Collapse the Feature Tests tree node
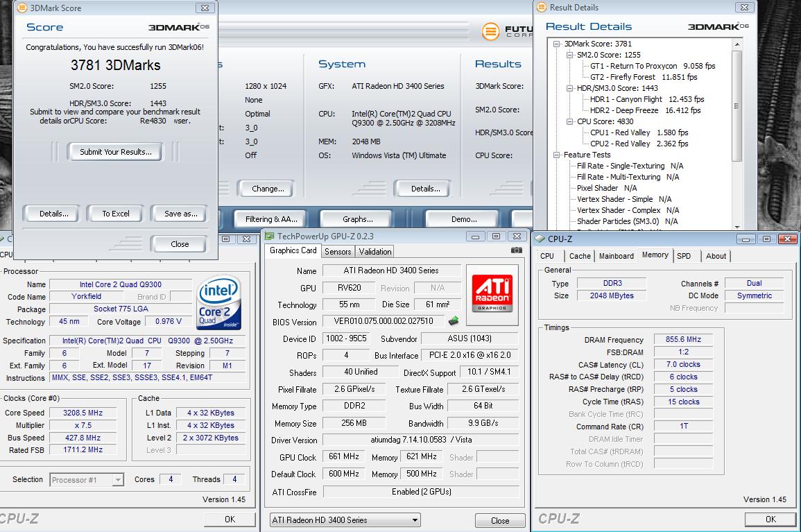 [557, 155]
